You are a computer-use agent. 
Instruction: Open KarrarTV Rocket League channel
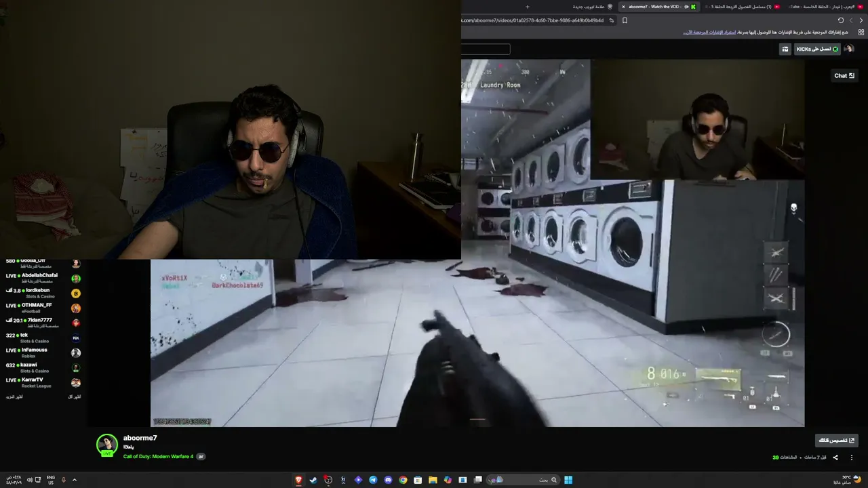[43, 383]
